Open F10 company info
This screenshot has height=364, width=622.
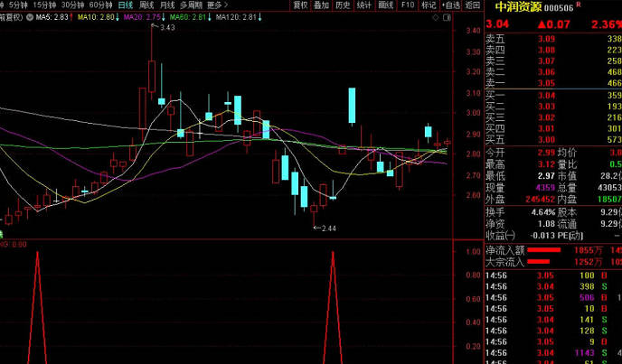point(407,5)
